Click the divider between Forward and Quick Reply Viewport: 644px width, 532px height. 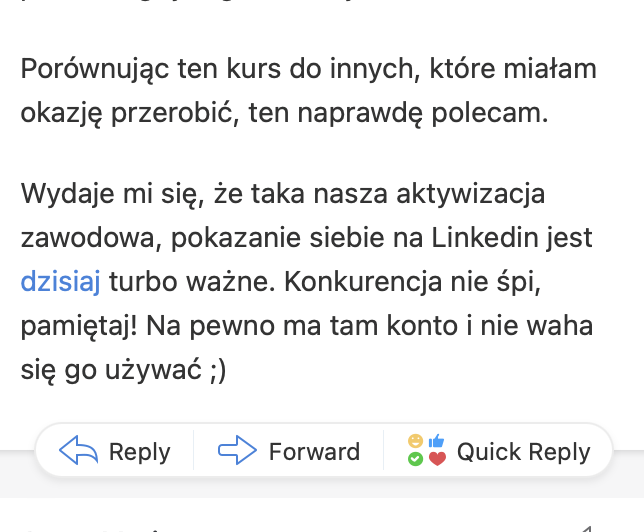pos(383,451)
